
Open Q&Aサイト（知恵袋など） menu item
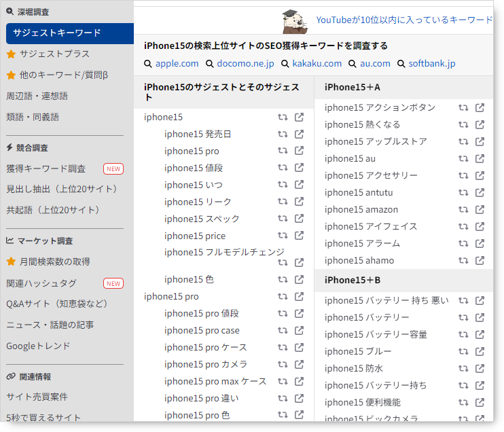coord(57,304)
